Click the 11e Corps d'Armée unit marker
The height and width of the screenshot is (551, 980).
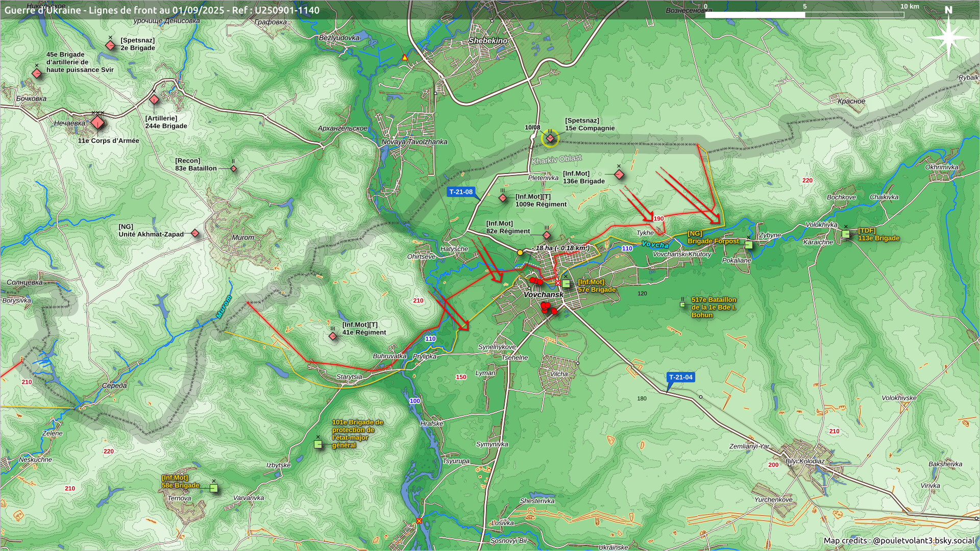pyautogui.click(x=97, y=123)
